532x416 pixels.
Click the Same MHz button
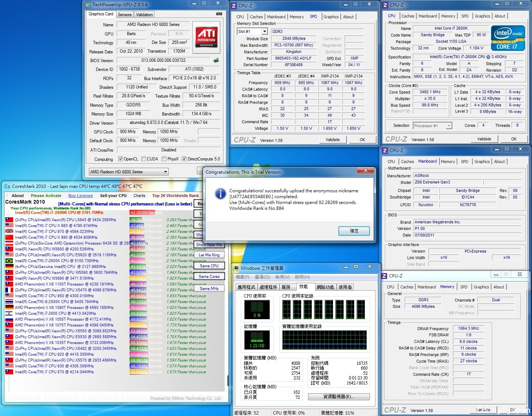209,288
